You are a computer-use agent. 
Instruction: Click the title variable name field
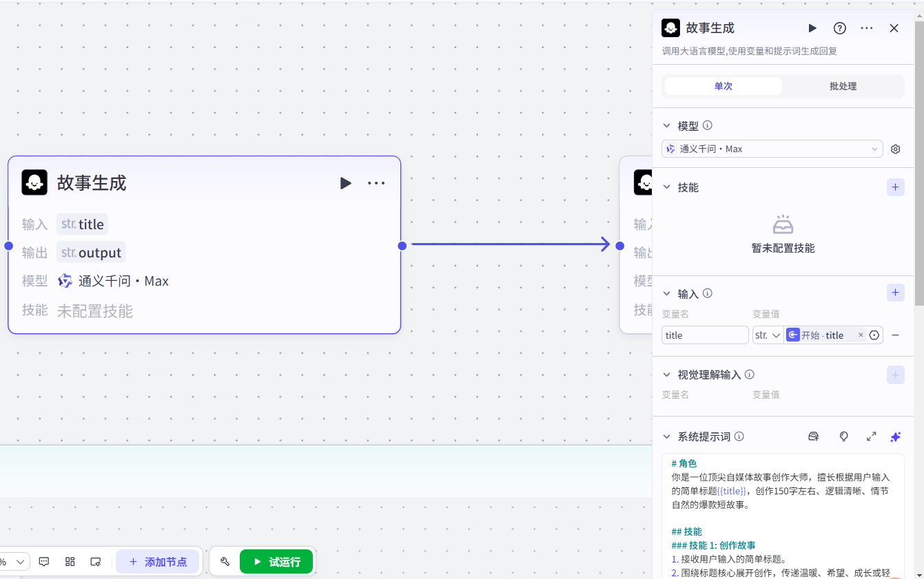click(705, 335)
